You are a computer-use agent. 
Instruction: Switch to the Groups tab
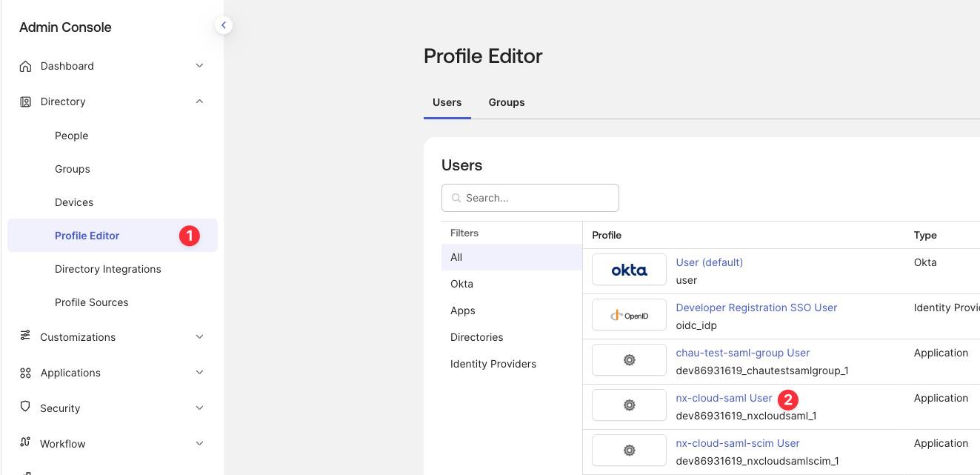[x=506, y=102]
